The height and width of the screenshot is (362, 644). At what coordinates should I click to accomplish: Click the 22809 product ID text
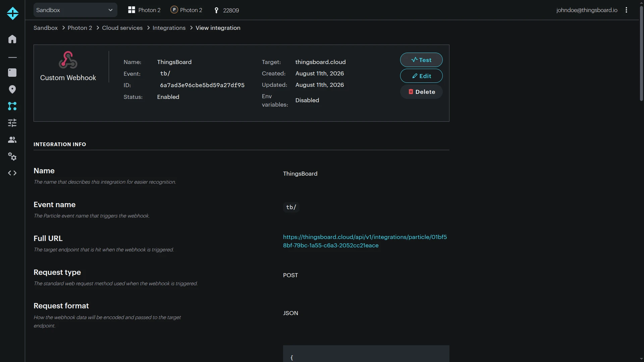click(x=231, y=10)
